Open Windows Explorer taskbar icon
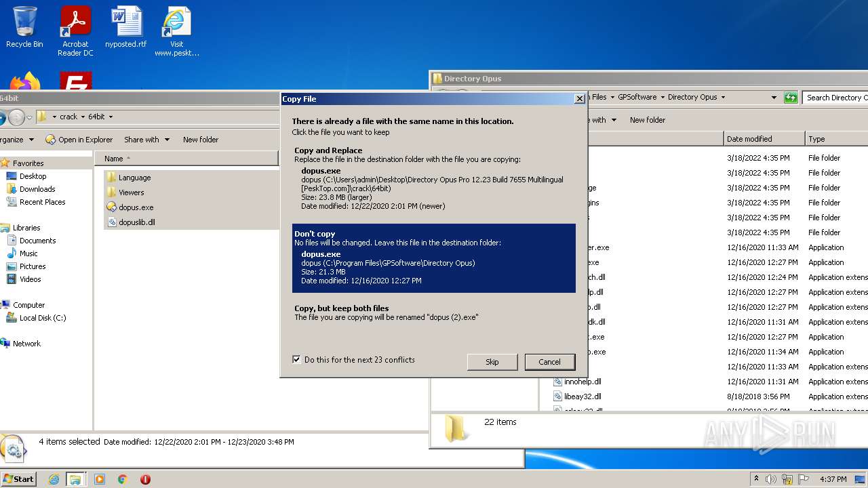 coord(75,479)
